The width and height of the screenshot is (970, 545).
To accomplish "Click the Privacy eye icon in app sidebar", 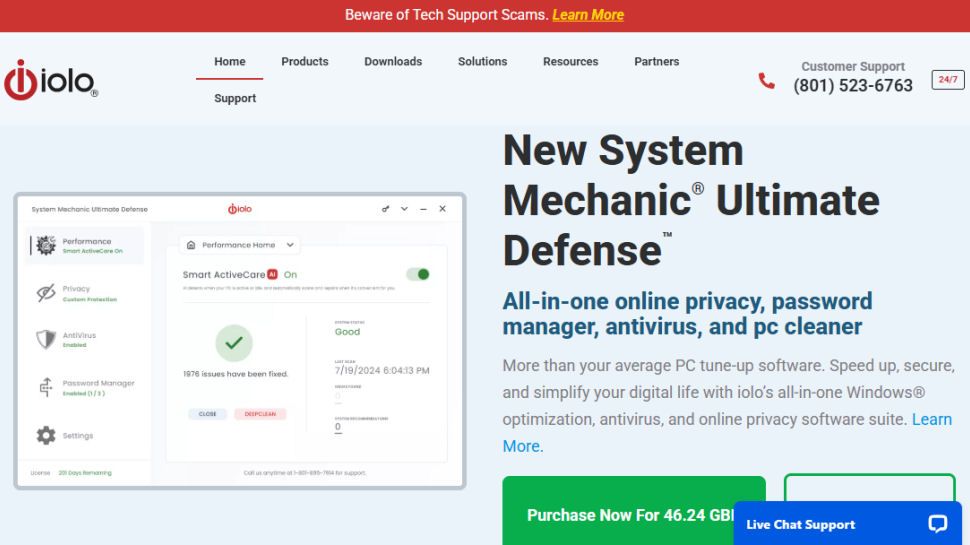I will click(46, 293).
